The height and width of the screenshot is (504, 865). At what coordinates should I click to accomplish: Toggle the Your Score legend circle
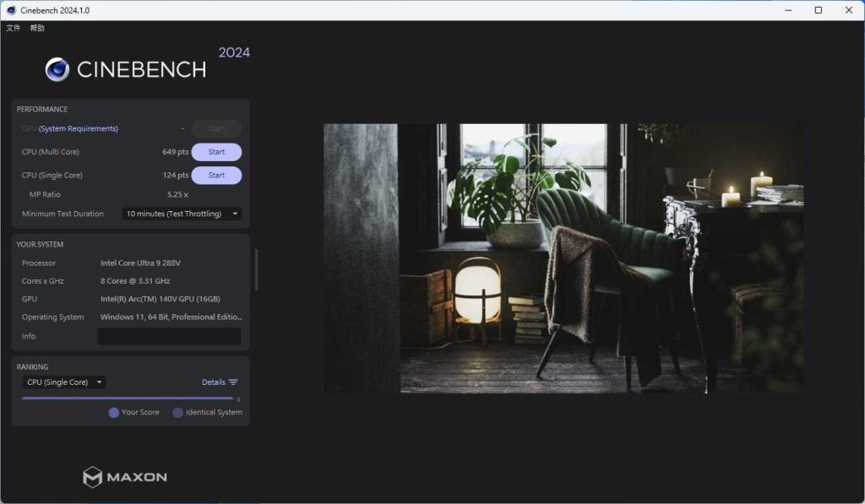[x=114, y=413]
